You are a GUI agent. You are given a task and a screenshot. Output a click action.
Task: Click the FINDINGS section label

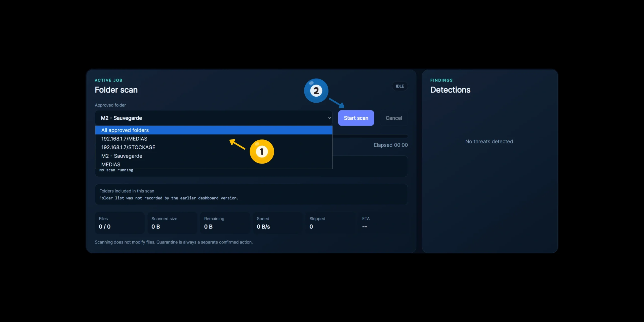click(441, 80)
